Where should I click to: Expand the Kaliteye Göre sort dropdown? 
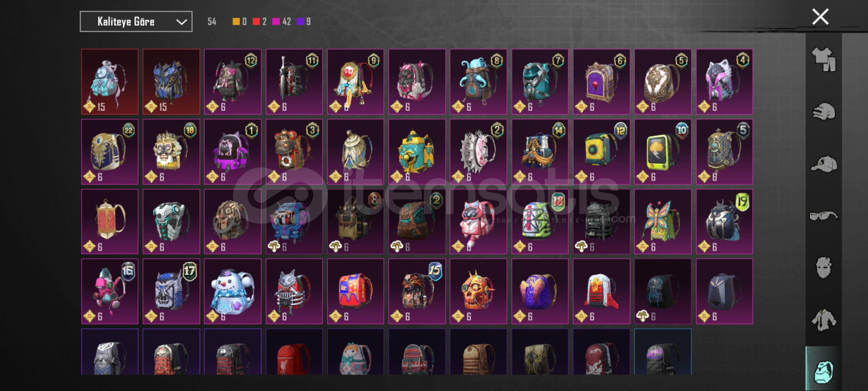click(136, 22)
